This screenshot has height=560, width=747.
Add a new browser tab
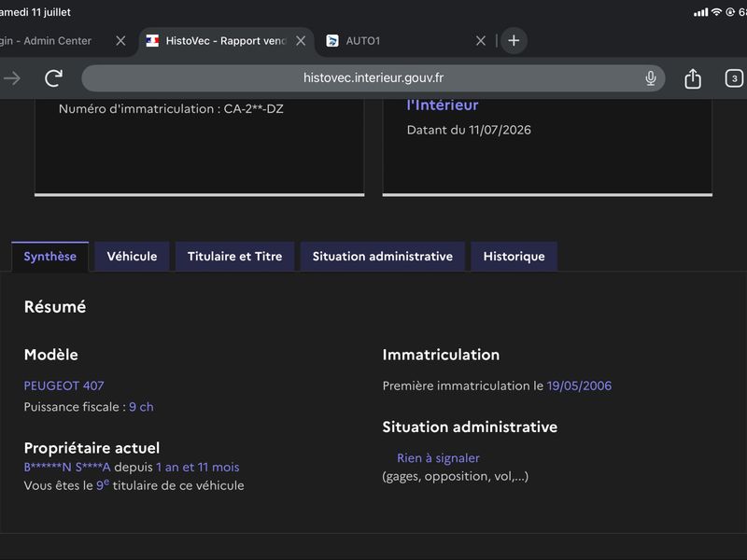[x=514, y=40]
